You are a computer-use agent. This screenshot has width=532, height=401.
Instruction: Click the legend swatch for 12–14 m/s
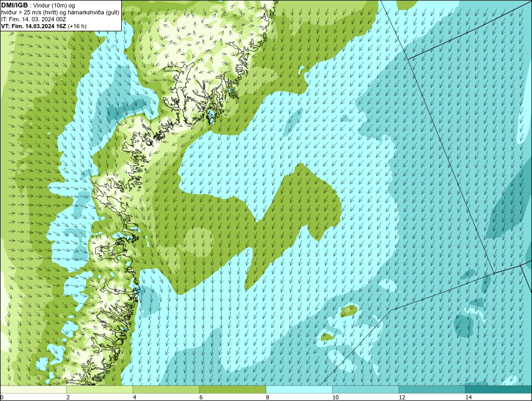click(432, 389)
